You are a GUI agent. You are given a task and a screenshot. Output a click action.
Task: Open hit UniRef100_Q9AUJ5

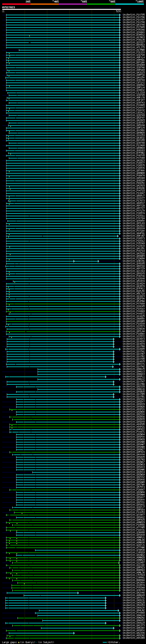[x=133, y=369]
